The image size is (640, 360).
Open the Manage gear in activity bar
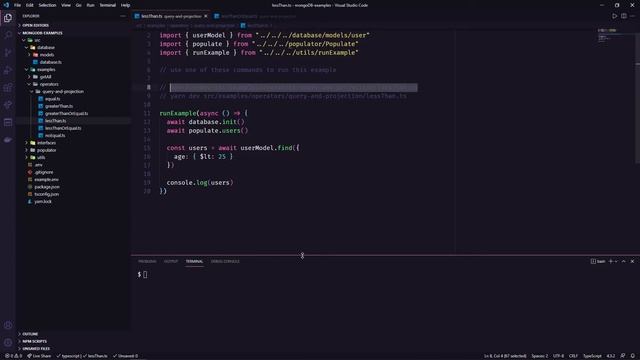(8, 342)
